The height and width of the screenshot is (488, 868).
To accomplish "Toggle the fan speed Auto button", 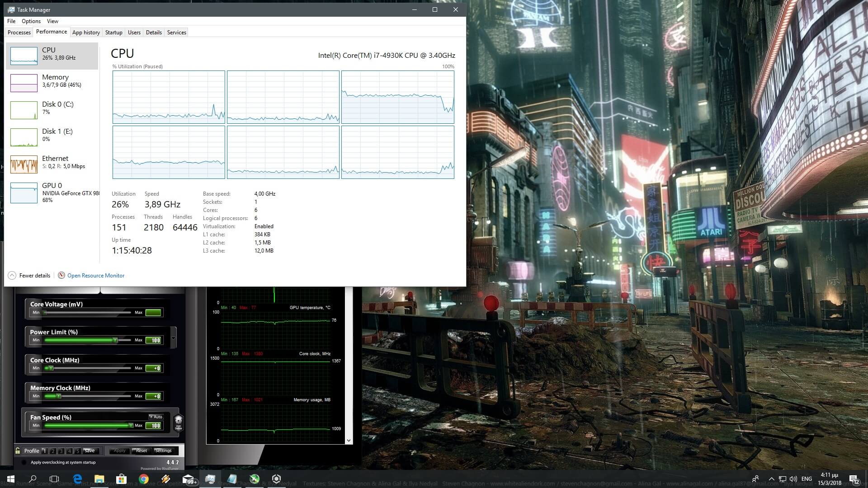I will (x=156, y=417).
